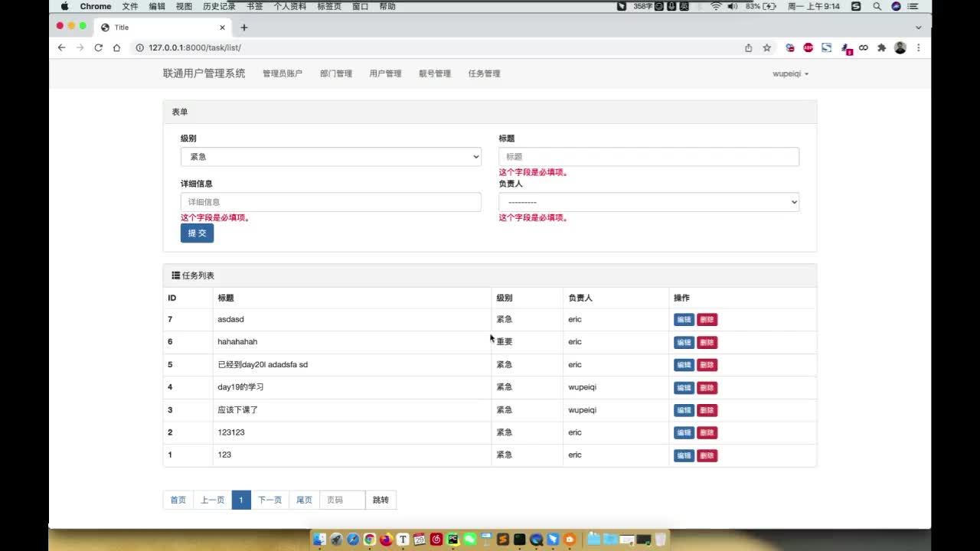Click 编辑 for task day19的学习

pyautogui.click(x=684, y=388)
